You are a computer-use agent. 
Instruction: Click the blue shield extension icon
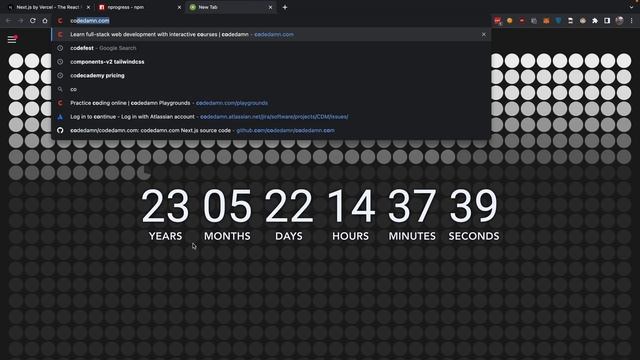click(558, 20)
